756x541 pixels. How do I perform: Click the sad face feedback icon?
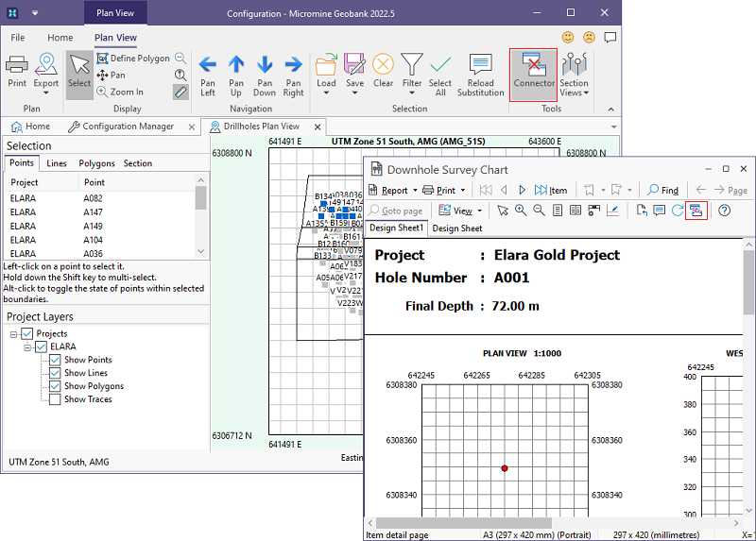tap(589, 37)
